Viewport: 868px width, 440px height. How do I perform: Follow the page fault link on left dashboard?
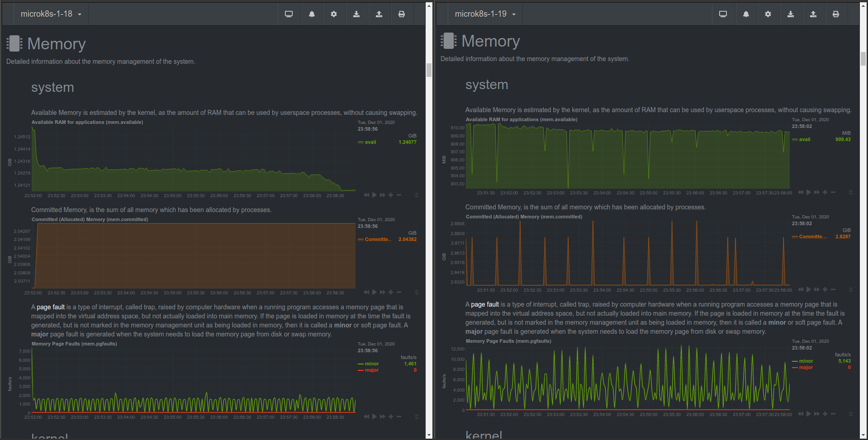[50, 307]
